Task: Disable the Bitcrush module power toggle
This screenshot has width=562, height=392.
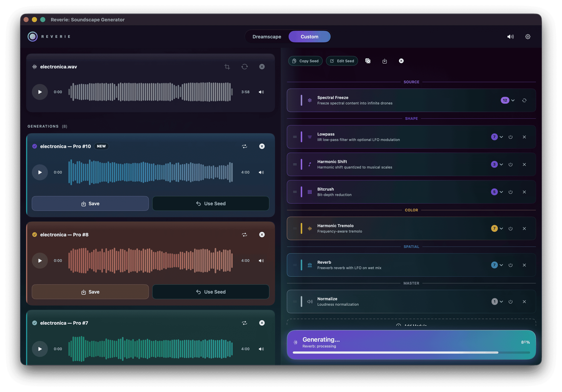Action: (510, 192)
